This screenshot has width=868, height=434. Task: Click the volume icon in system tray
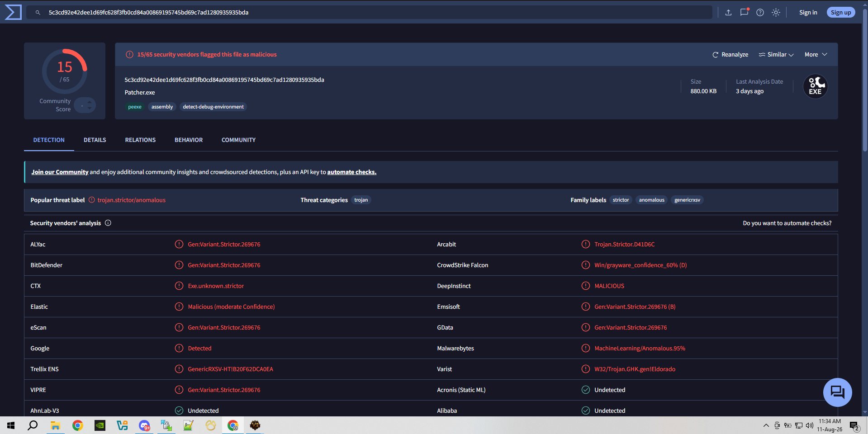809,425
